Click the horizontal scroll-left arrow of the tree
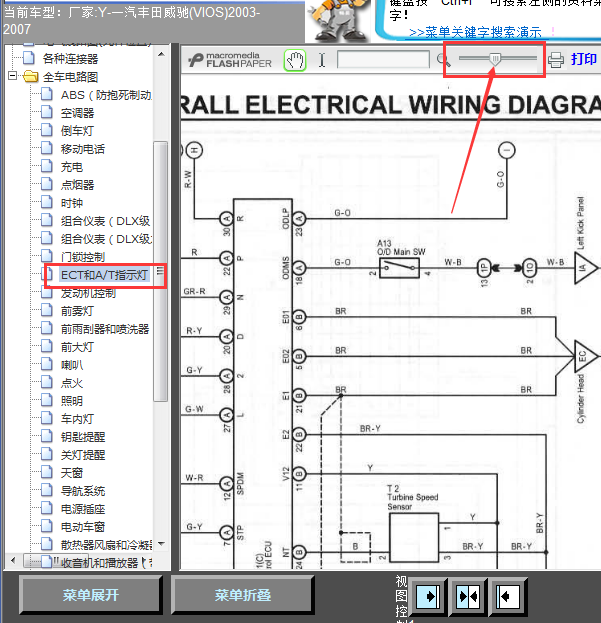This screenshot has height=623, width=601. (x=13, y=561)
